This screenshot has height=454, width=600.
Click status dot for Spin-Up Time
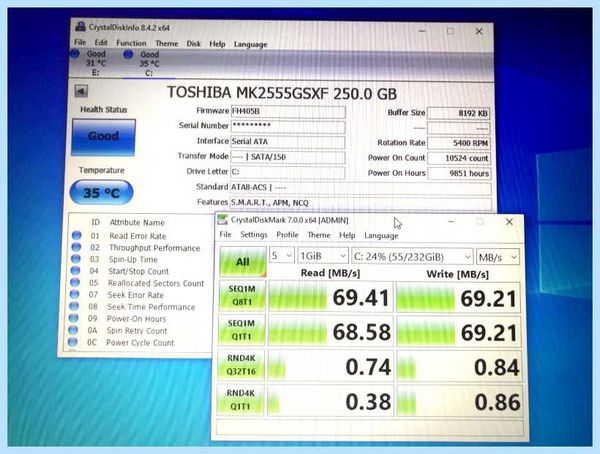coord(76,259)
